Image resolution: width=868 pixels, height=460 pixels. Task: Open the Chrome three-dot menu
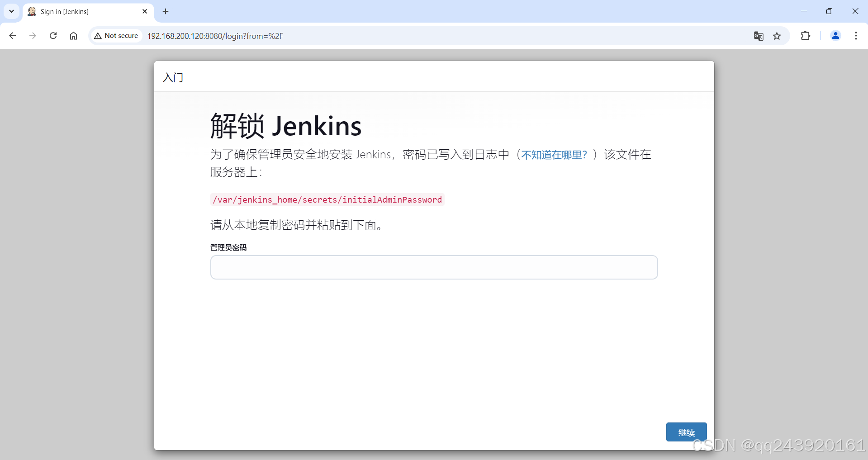[856, 36]
